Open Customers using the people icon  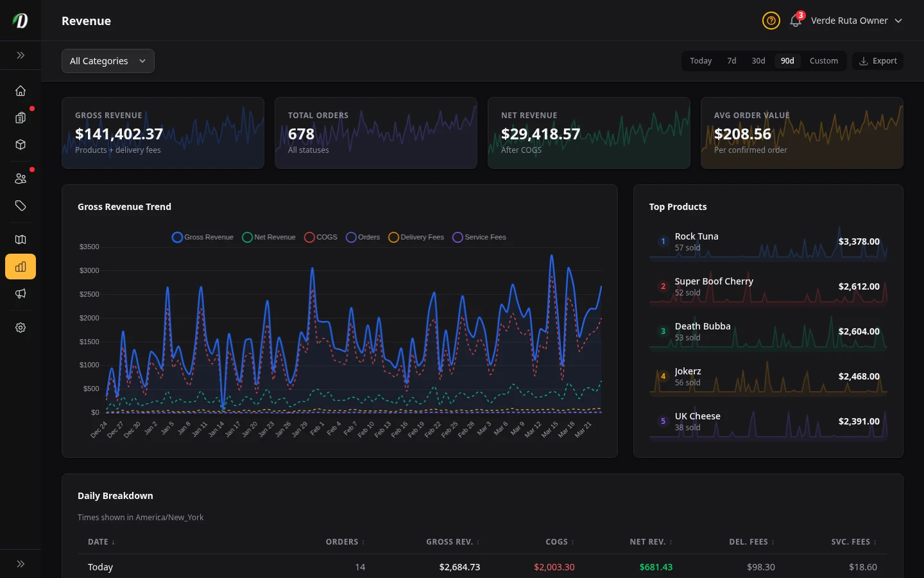(21, 178)
